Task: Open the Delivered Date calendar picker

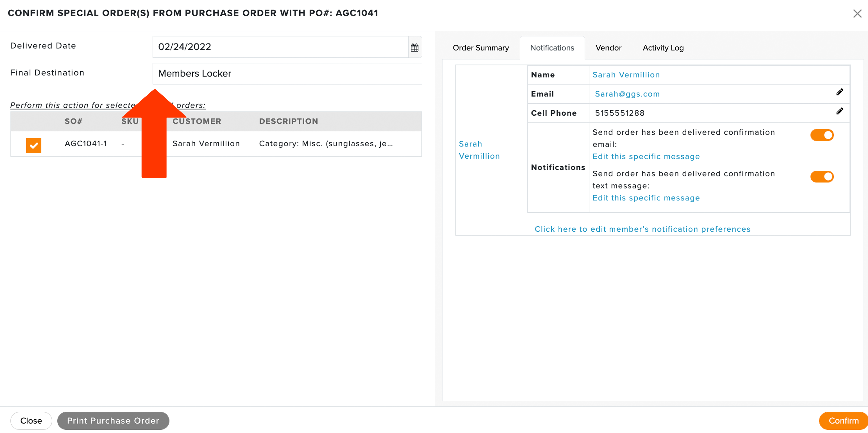Action: (414, 47)
